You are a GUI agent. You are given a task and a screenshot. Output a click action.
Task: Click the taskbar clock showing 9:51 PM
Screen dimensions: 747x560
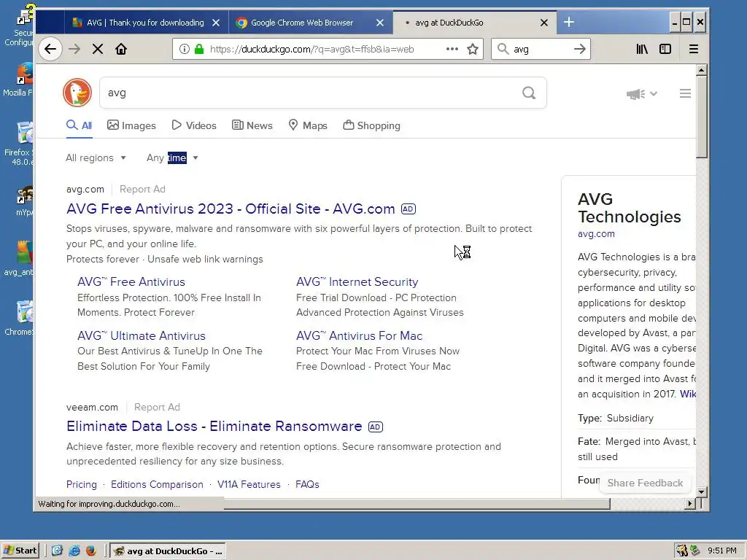[721, 551]
